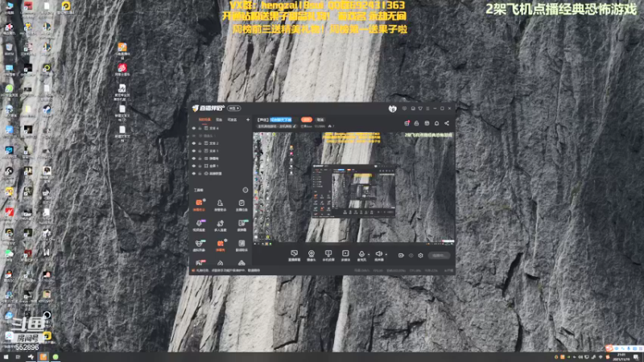The width and height of the screenshot is (644, 362).
Task: Open the Steam desktop shortcut
Action: click(47, 109)
